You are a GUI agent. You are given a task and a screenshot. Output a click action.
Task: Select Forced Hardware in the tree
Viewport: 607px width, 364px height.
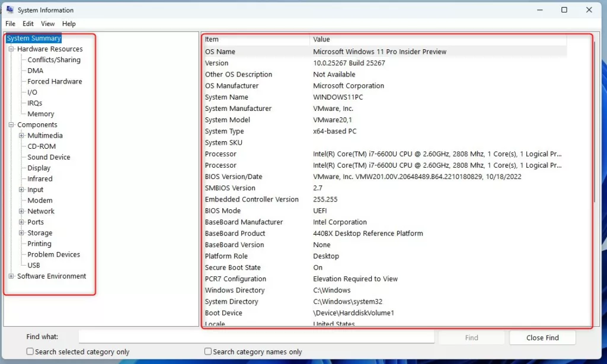(x=55, y=81)
